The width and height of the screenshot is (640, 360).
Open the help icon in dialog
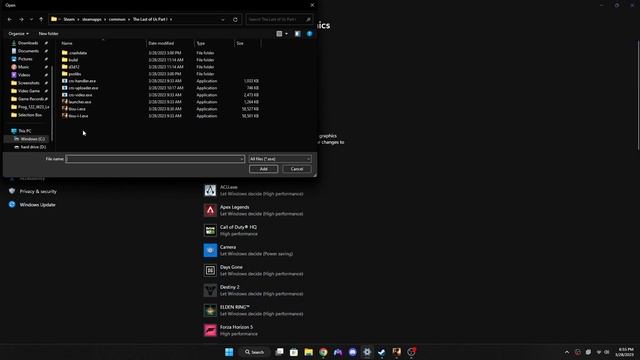click(x=309, y=34)
